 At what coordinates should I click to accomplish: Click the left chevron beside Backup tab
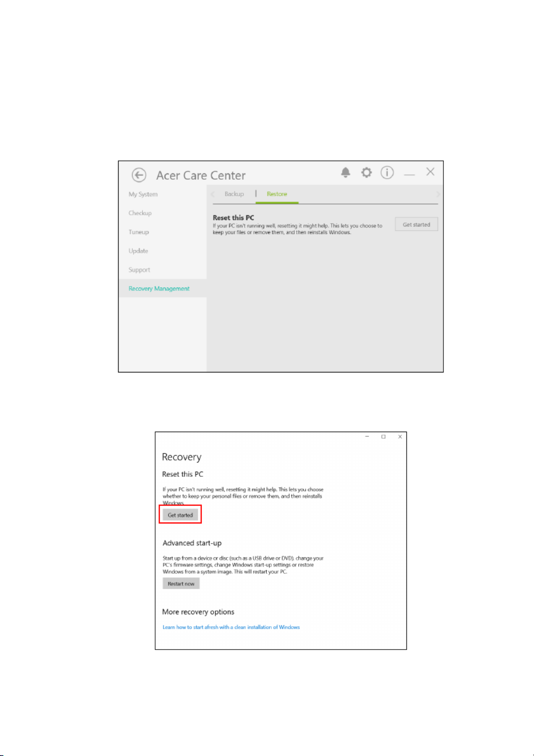213,194
